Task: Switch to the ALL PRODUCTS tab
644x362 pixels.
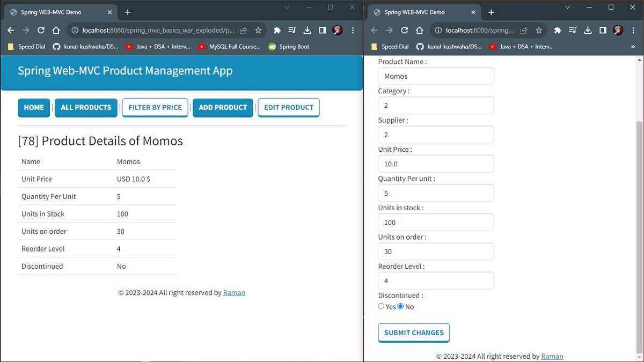Action: click(86, 107)
